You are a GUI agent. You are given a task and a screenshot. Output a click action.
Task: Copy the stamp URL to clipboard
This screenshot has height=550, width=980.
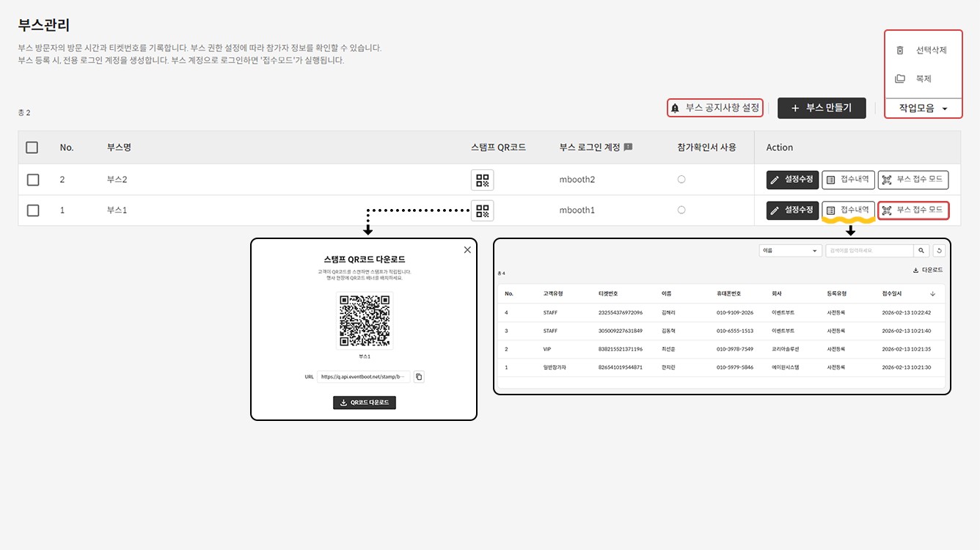point(419,377)
